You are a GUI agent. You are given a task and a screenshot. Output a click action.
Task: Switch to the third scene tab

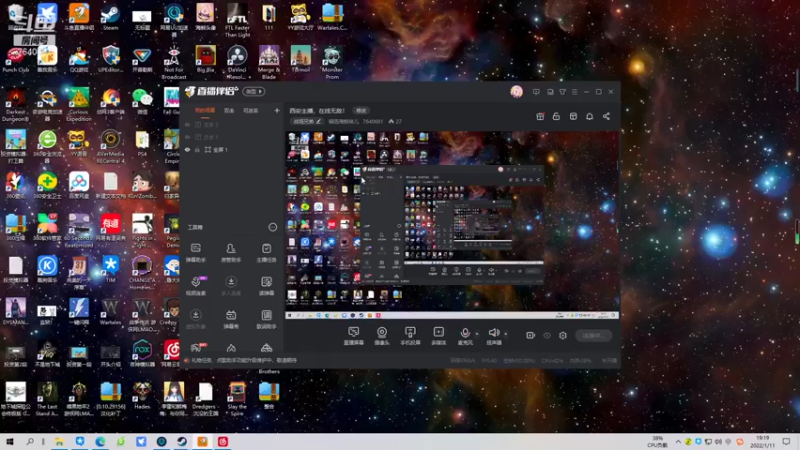tap(251, 111)
